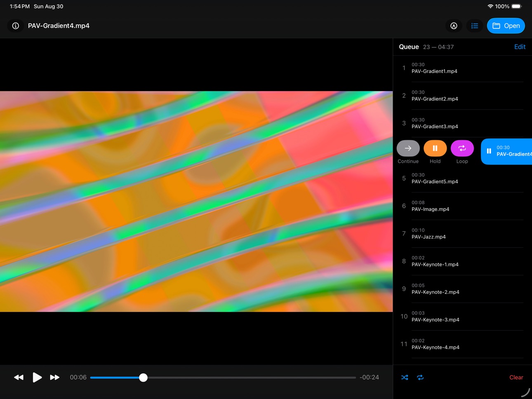The height and width of the screenshot is (399, 532).
Task: Tap the Wi-Fi icon in status bar
Action: (x=490, y=6)
